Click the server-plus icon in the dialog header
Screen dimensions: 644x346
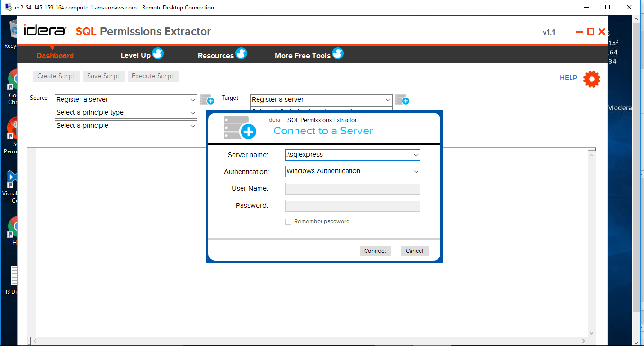click(x=239, y=128)
